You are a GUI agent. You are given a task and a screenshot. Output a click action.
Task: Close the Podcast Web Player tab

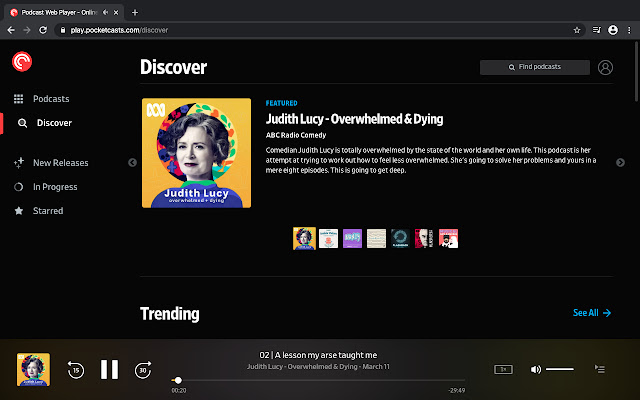coord(116,13)
